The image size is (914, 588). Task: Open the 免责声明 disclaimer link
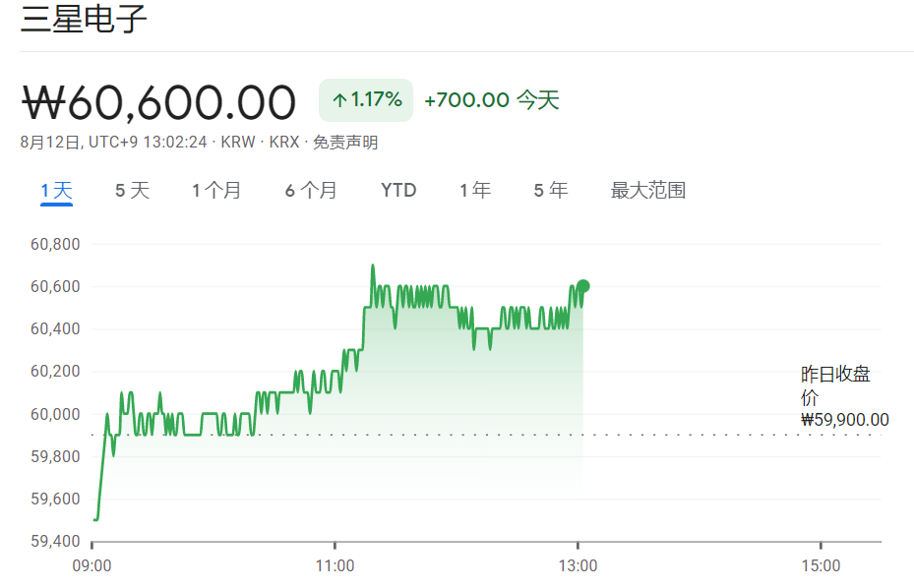pos(345,143)
